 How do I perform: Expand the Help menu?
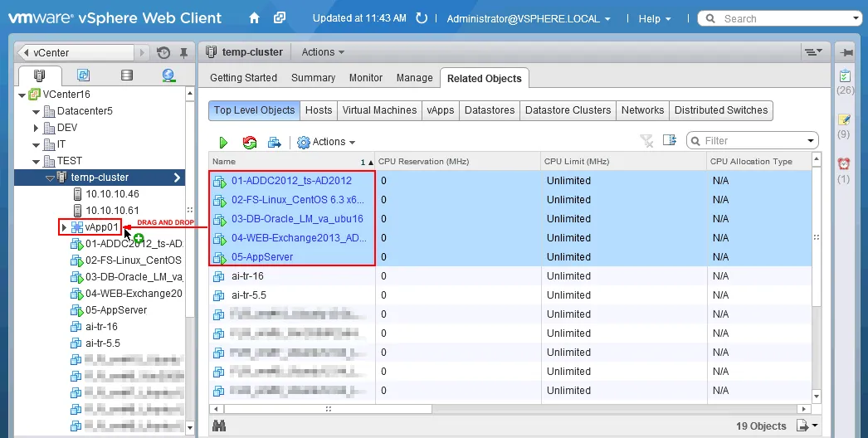pos(654,18)
